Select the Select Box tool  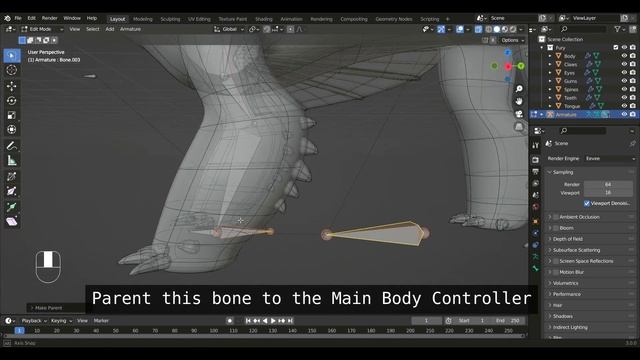[11, 56]
